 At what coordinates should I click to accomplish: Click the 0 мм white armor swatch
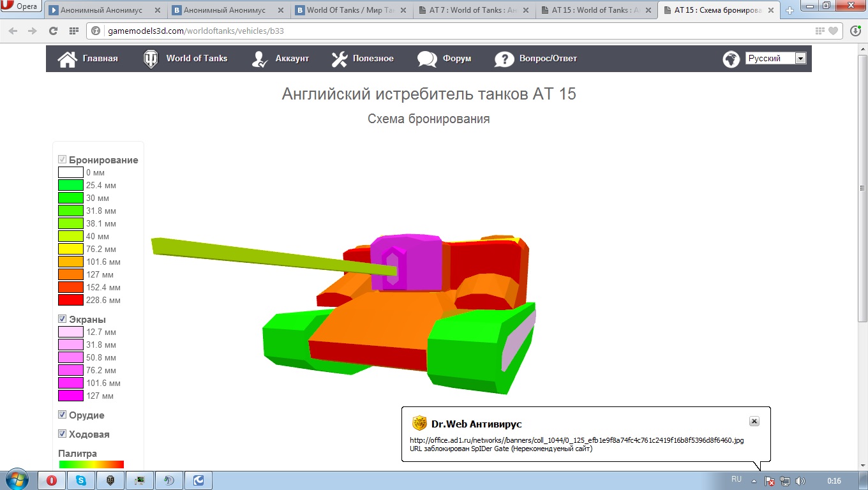click(71, 172)
